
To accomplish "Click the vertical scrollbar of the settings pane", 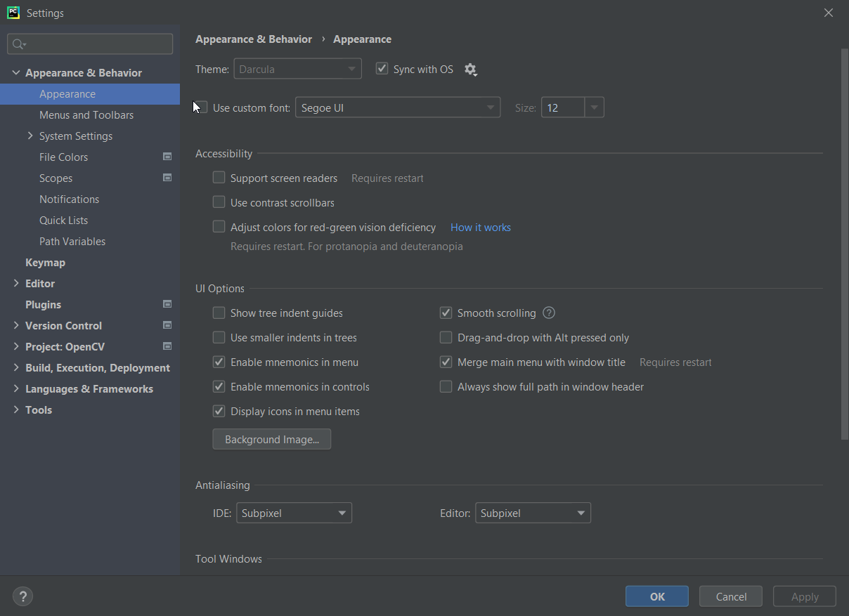I will tap(845, 244).
